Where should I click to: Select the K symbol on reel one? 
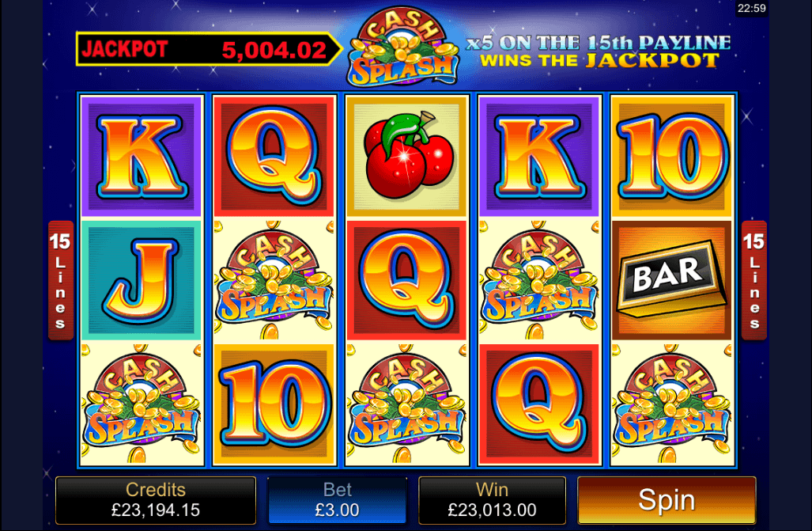point(141,156)
